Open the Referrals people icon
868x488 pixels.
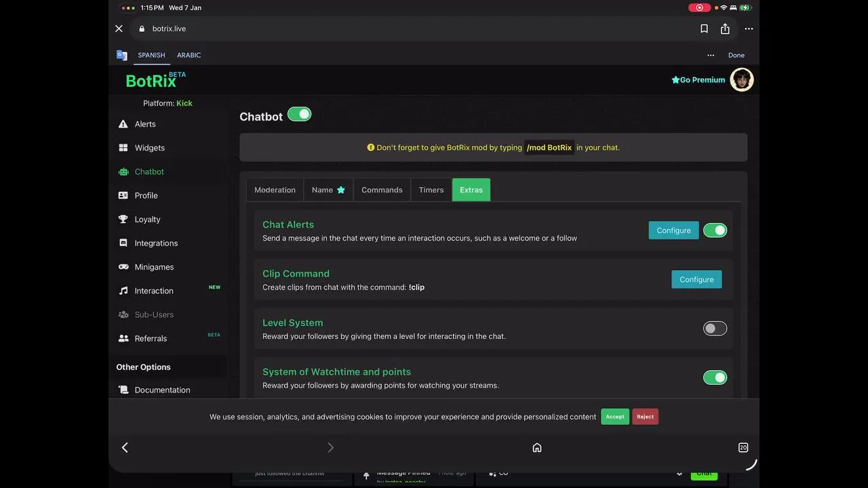[x=123, y=338]
